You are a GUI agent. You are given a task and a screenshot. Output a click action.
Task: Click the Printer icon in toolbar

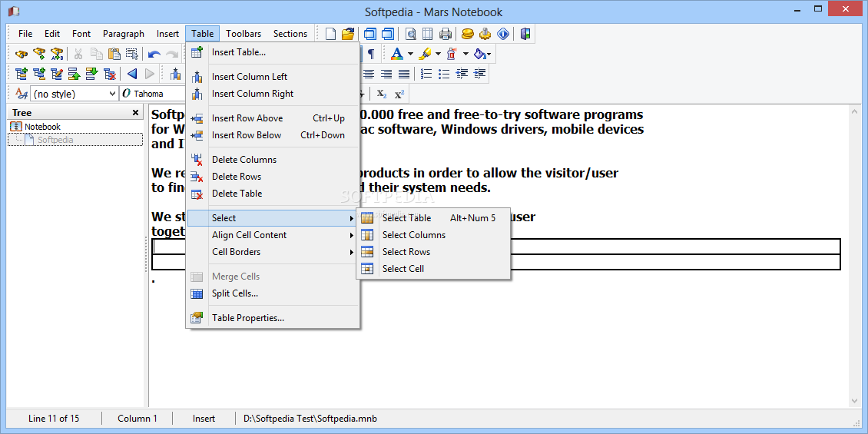point(446,34)
